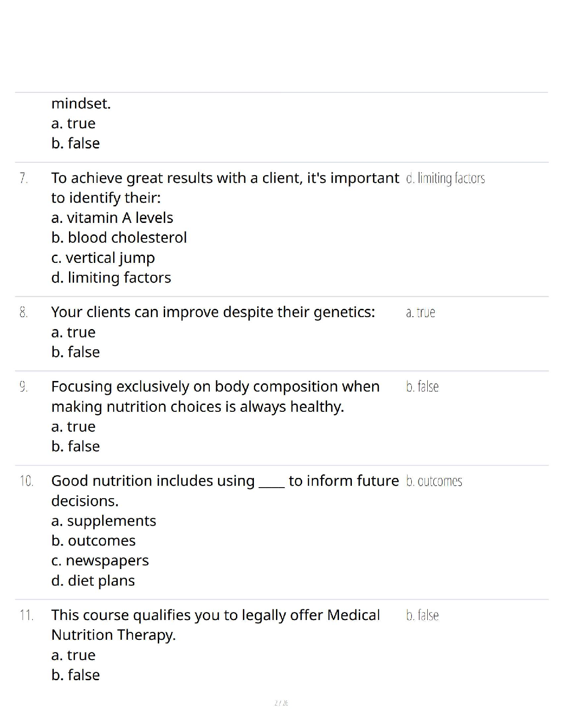Select 'd. limiting factors' option in question 7
The width and height of the screenshot is (563, 728).
[111, 278]
